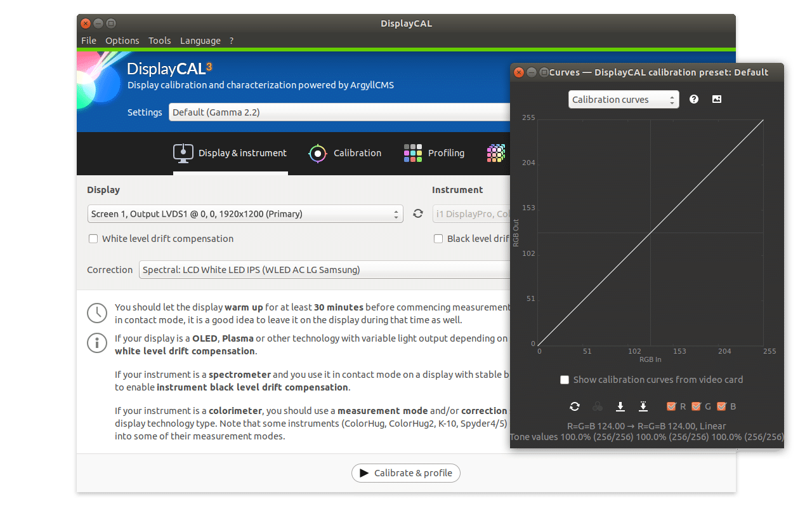Viewport: 812px width, 508px height.
Task: Uncheck the G channel checkbox
Action: click(x=696, y=406)
